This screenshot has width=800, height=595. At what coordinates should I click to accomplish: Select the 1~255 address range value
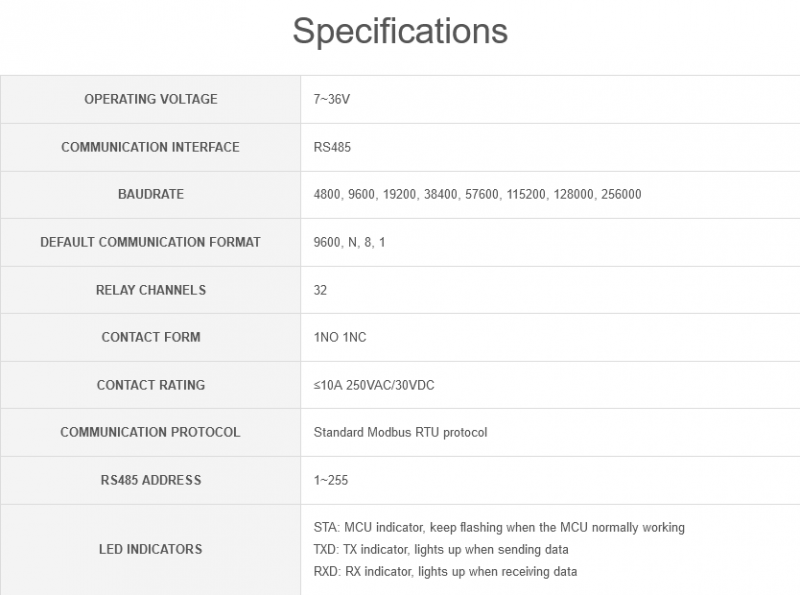331,480
